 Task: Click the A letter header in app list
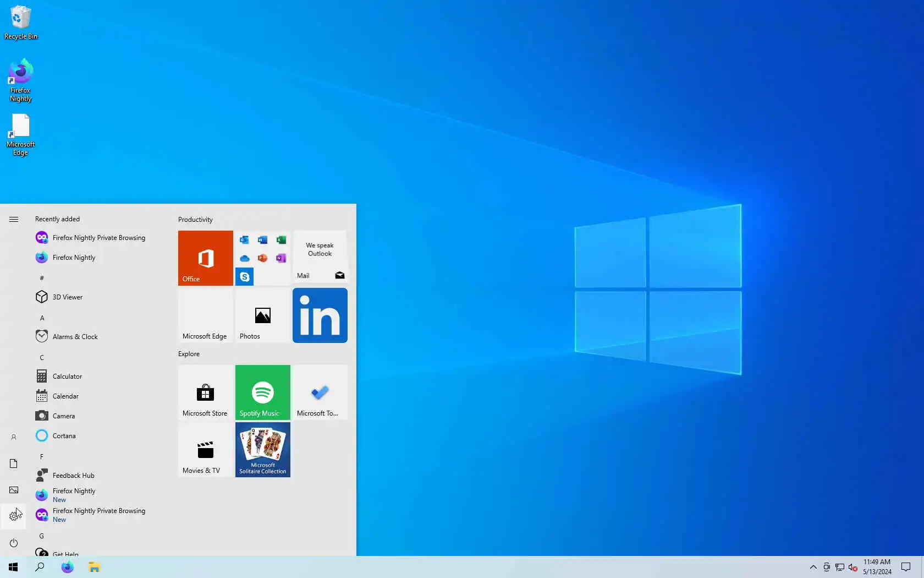pyautogui.click(x=42, y=318)
